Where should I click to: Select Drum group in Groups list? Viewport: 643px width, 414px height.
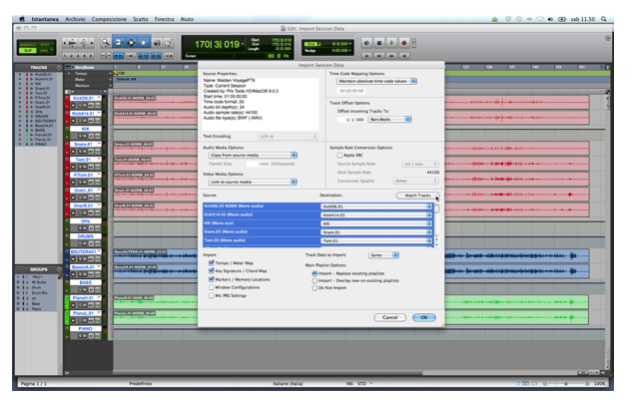coord(36,288)
